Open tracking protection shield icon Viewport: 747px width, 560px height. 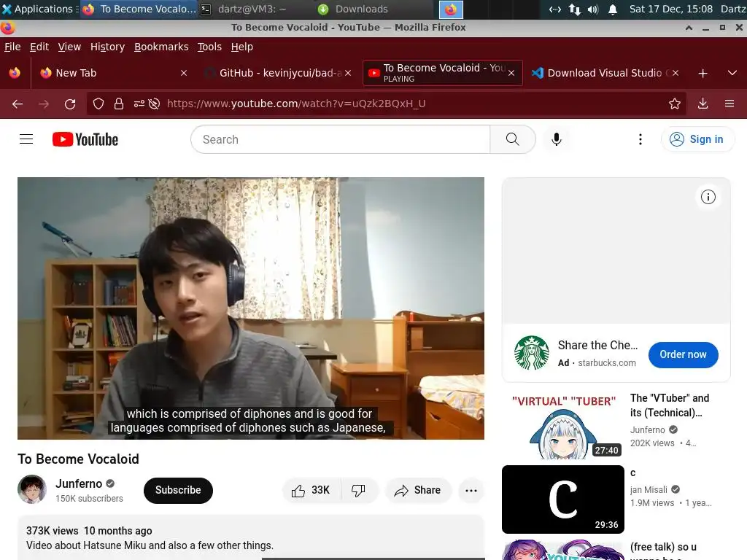98,104
